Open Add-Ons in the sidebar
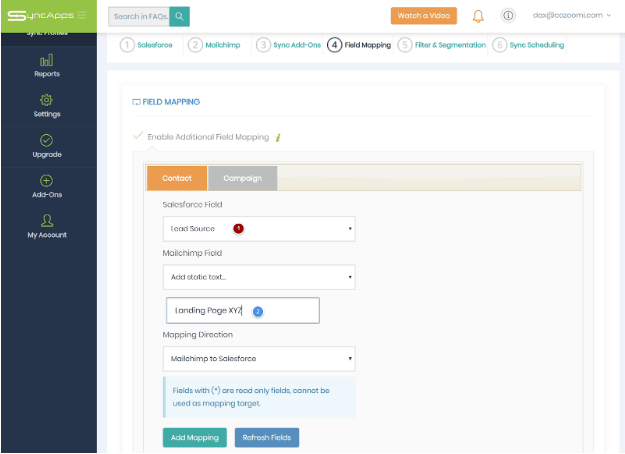The height and width of the screenshot is (454, 625). [47, 187]
